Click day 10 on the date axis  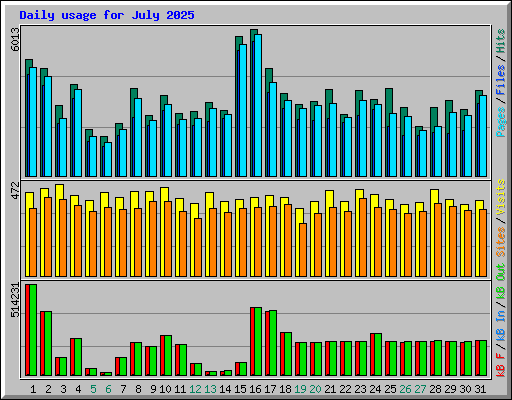pos(165,389)
